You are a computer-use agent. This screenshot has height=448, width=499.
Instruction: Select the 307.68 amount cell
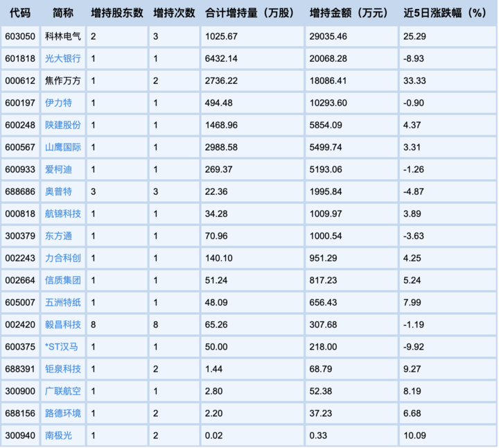[351, 325]
